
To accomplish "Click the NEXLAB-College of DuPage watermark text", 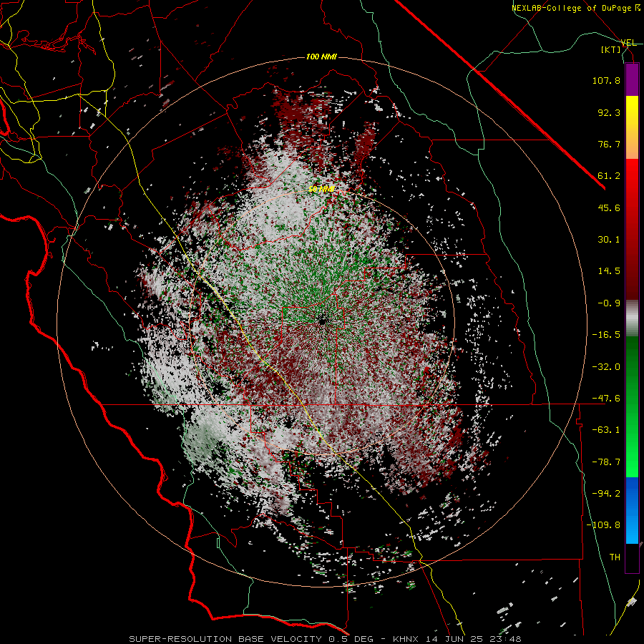I will point(575,8).
